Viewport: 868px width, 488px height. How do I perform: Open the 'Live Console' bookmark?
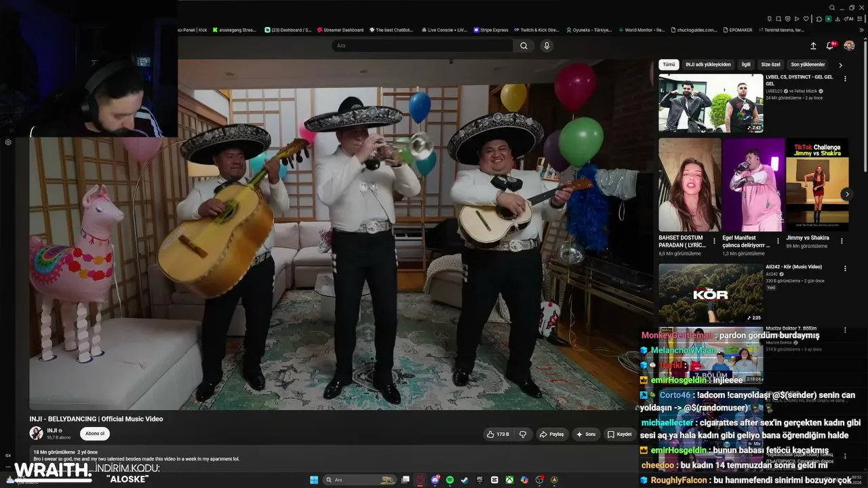coord(444,30)
